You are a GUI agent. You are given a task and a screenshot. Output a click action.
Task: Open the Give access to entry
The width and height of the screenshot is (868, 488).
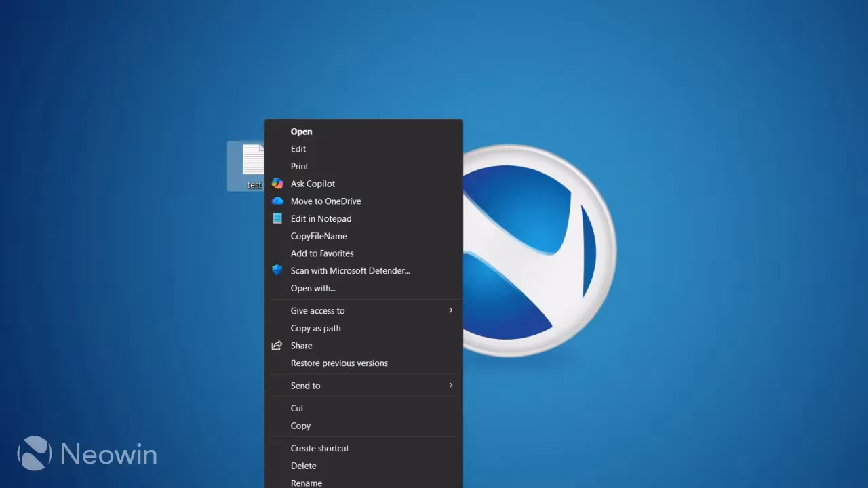(363, 311)
